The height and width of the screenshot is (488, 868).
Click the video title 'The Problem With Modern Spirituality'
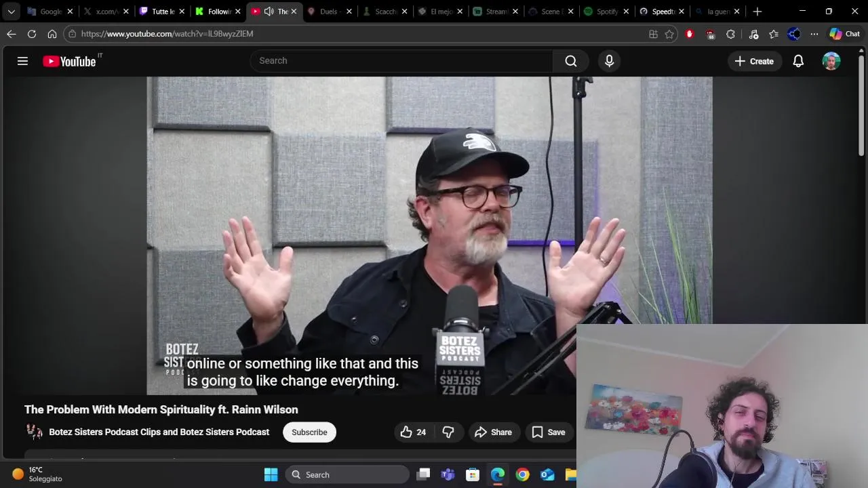pyautogui.click(x=161, y=409)
